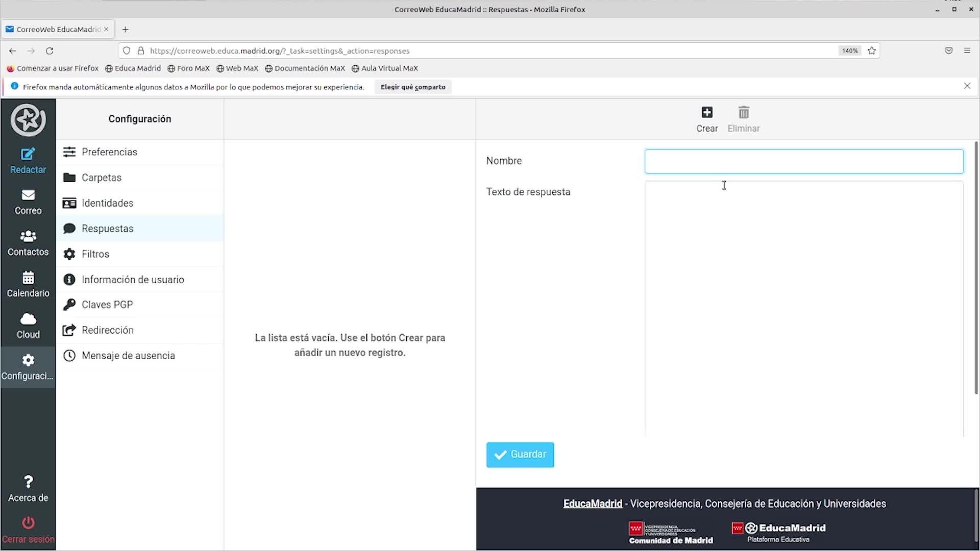Click inside the Texto de respuesta area
Viewport: 980px width, 551px height.
[804, 306]
